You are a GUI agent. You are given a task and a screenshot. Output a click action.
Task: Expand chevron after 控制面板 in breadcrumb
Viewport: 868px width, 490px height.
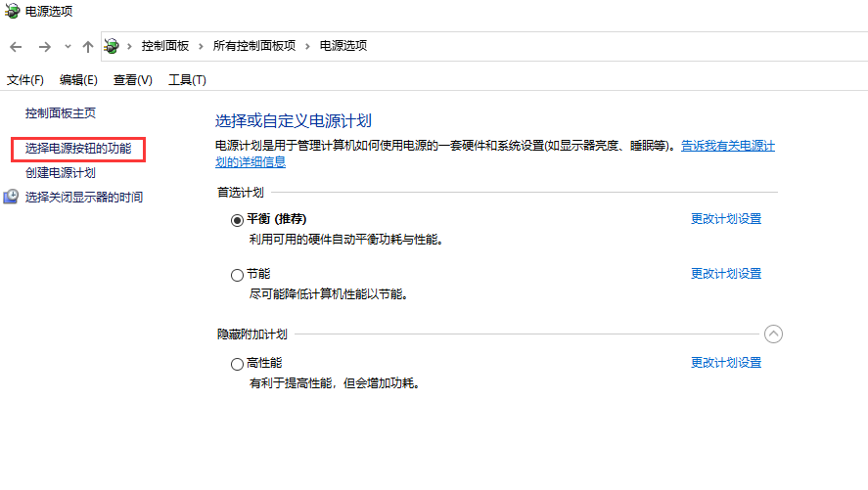pyautogui.click(x=201, y=46)
